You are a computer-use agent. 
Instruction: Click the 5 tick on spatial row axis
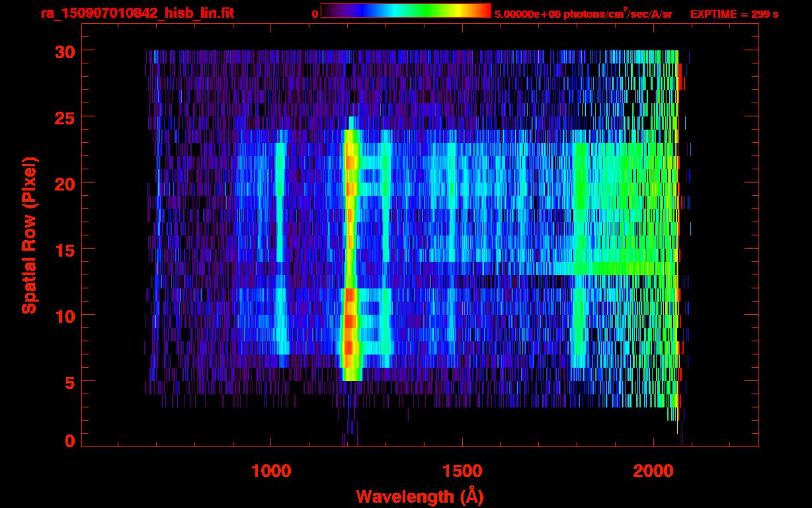point(68,382)
